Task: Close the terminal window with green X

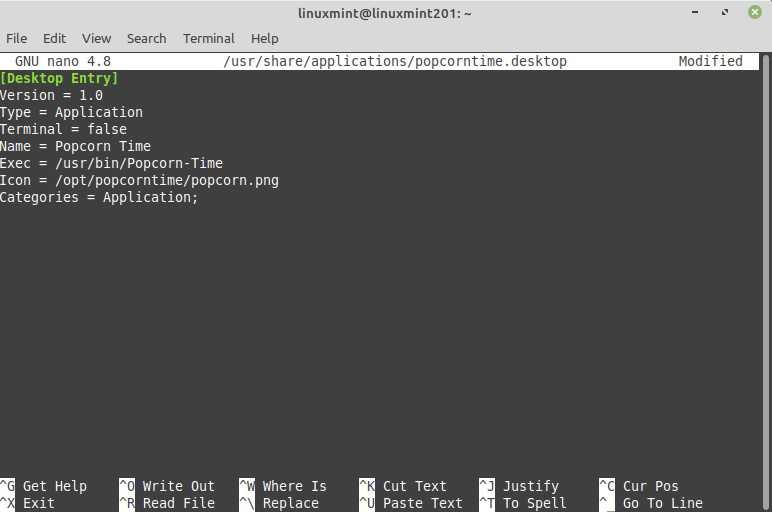Action: [x=755, y=12]
